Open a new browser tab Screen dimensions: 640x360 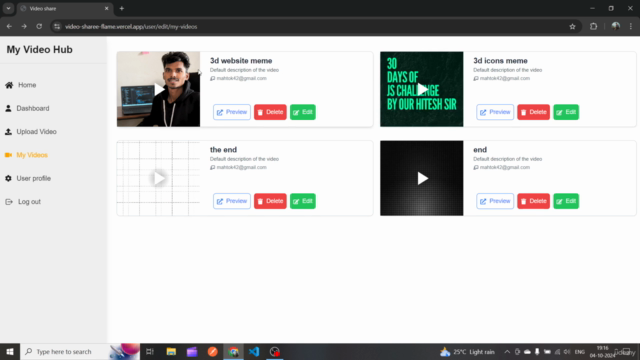(122, 8)
